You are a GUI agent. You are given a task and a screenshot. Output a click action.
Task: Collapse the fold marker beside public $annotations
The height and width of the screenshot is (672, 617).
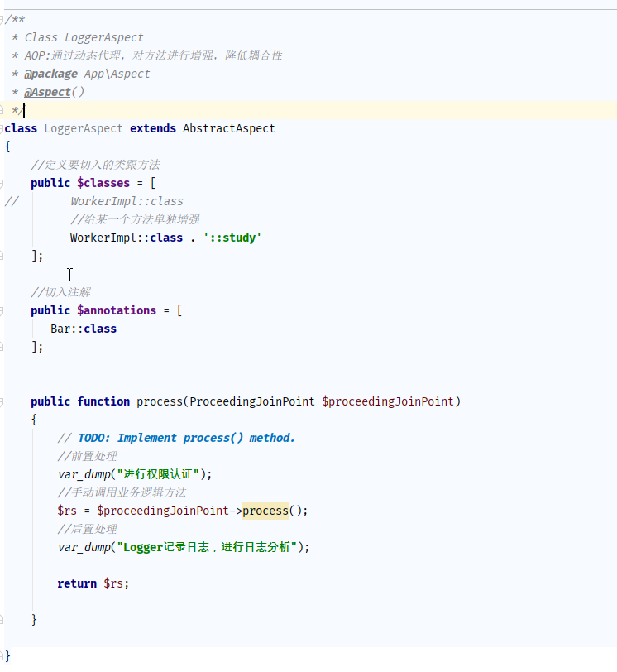pos(2,310)
